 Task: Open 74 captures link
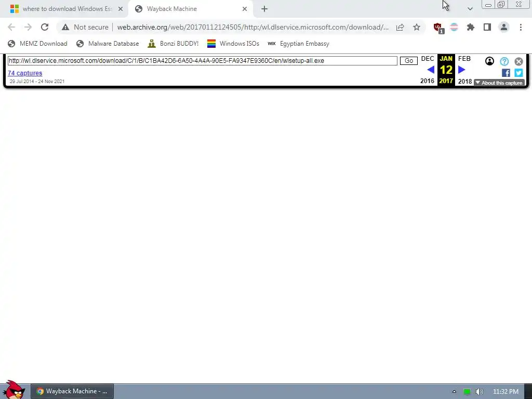[x=25, y=73]
